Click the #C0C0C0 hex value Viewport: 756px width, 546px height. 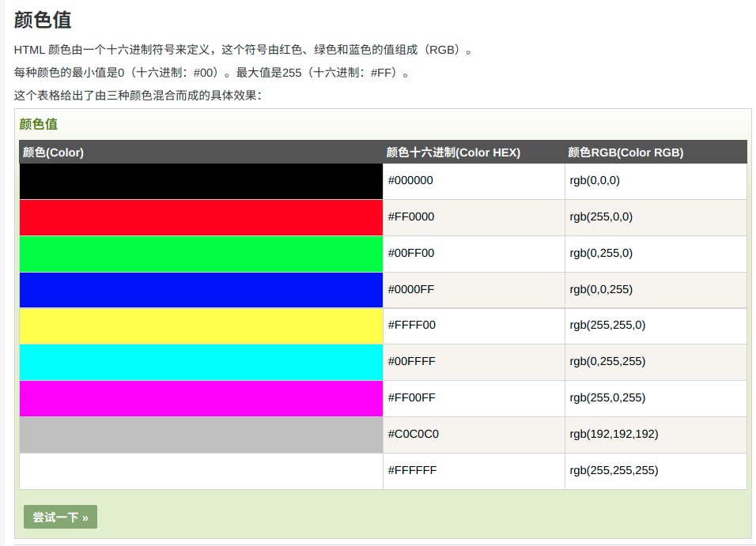click(x=414, y=434)
